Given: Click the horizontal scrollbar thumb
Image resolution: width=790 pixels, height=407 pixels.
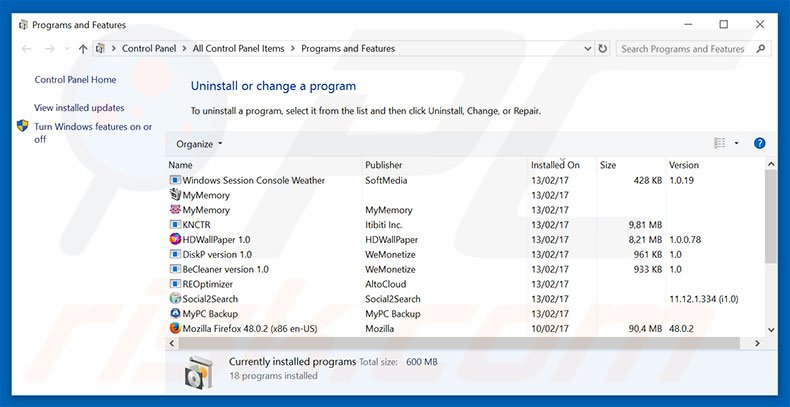Looking at the screenshot, I should coord(459,343).
